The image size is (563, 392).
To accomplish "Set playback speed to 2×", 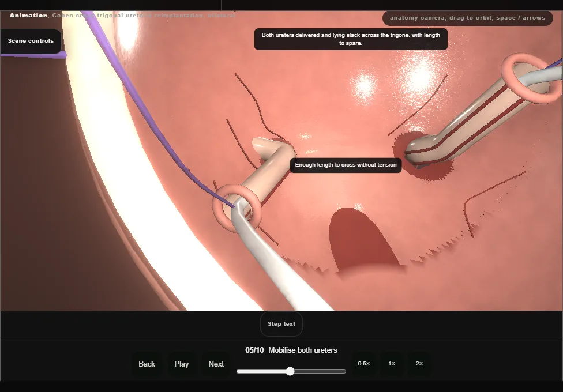I will pos(419,364).
